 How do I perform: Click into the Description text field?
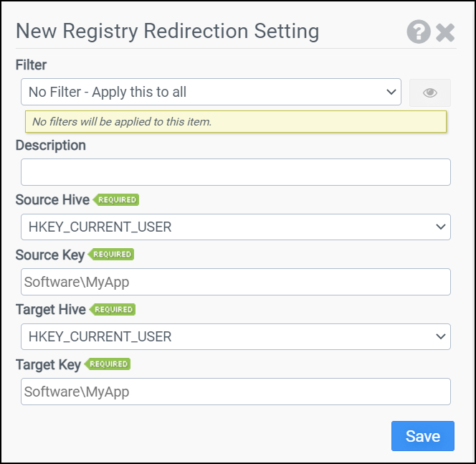(235, 172)
